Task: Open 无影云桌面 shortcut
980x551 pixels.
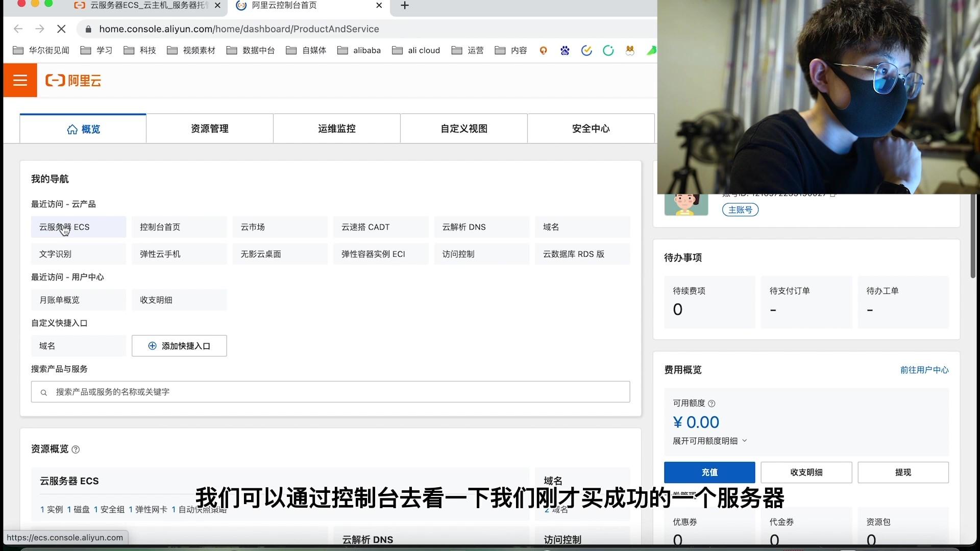Action: pyautogui.click(x=280, y=254)
